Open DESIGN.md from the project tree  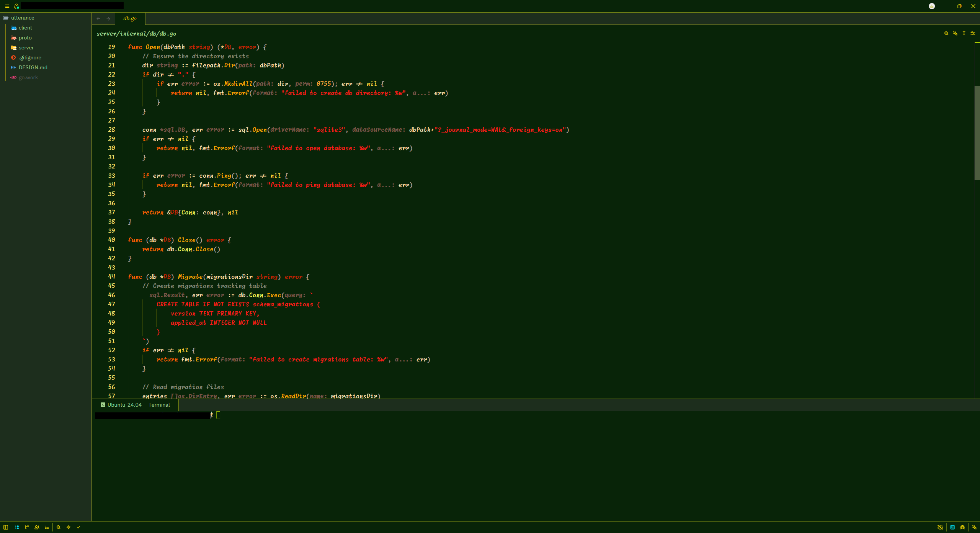[x=46, y=67]
